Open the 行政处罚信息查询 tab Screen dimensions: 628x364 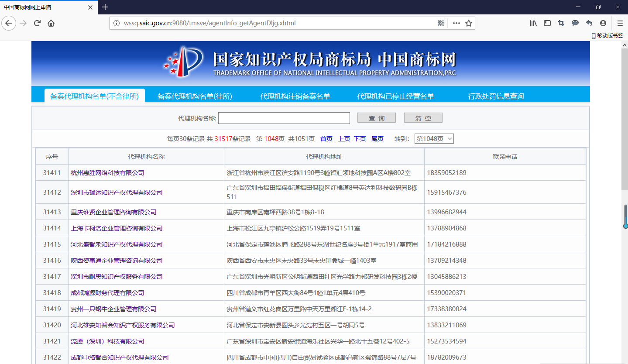click(496, 96)
